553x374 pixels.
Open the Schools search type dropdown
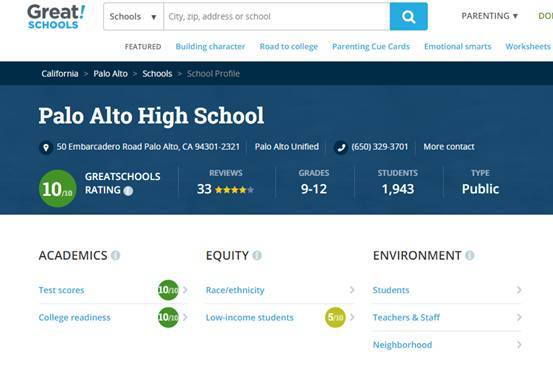click(133, 17)
